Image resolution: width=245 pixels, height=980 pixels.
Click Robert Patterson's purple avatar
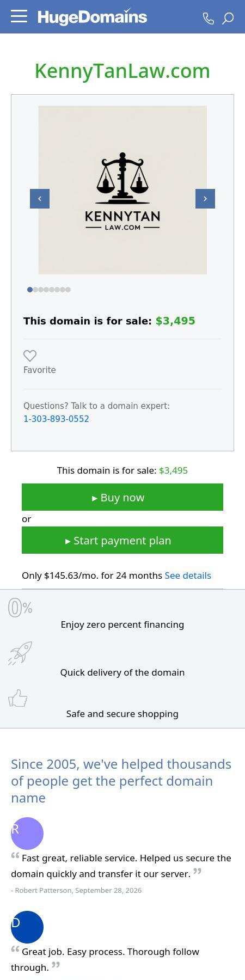(27, 834)
